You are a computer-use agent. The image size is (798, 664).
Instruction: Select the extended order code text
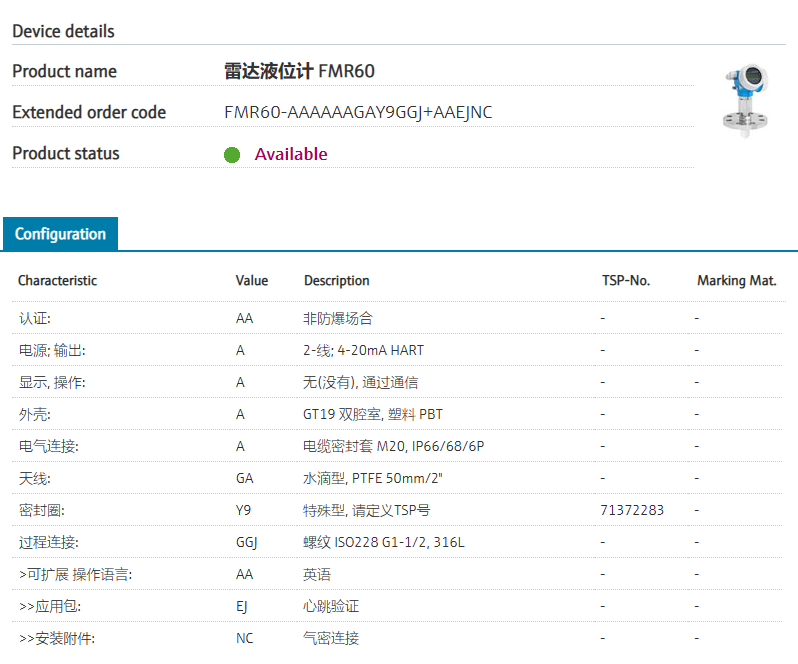(358, 112)
